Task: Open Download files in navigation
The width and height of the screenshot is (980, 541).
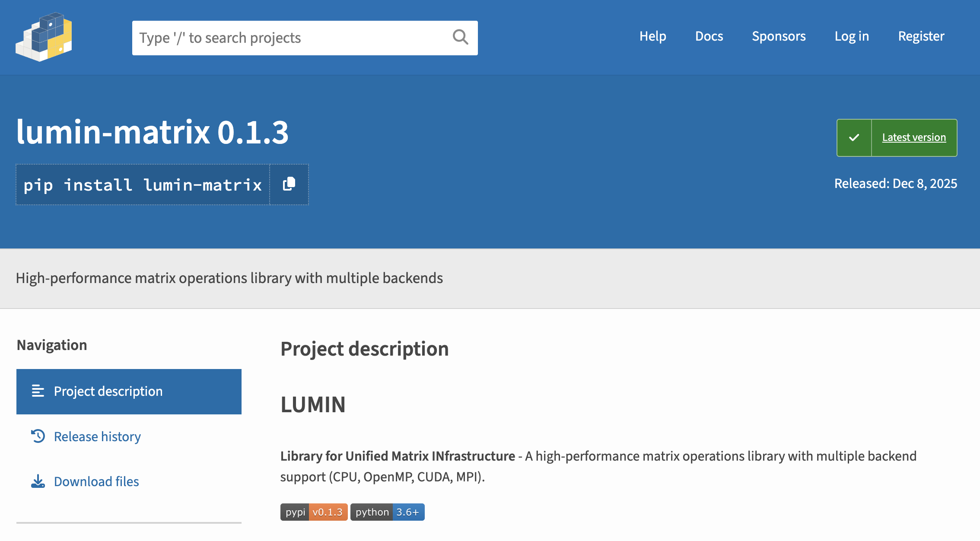Action: point(96,481)
